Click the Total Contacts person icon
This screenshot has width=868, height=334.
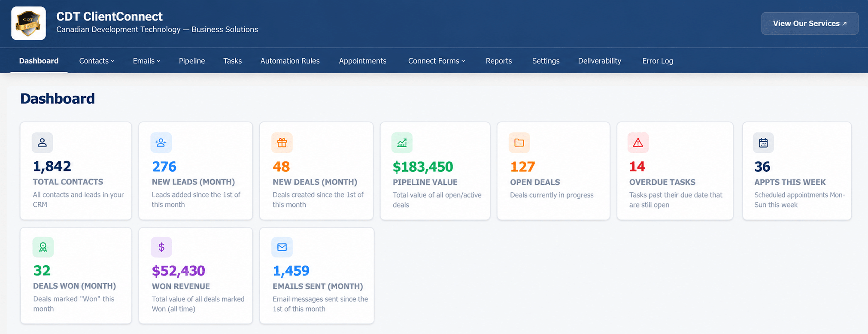[x=42, y=143]
